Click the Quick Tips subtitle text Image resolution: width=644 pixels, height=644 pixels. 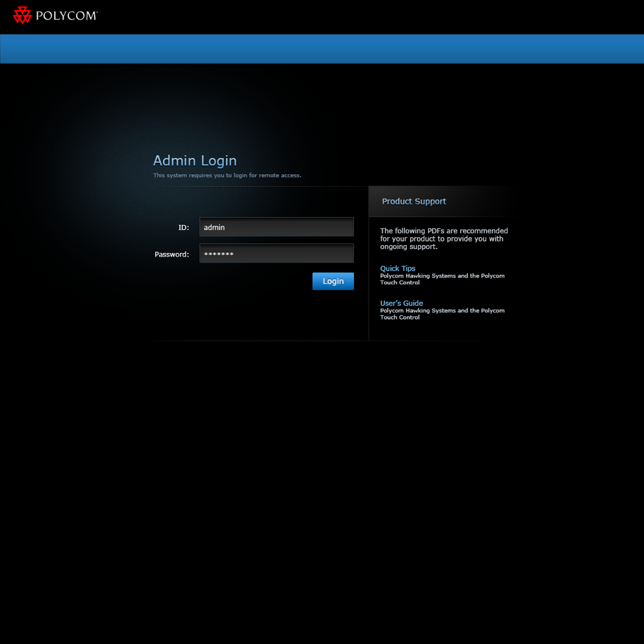(442, 279)
